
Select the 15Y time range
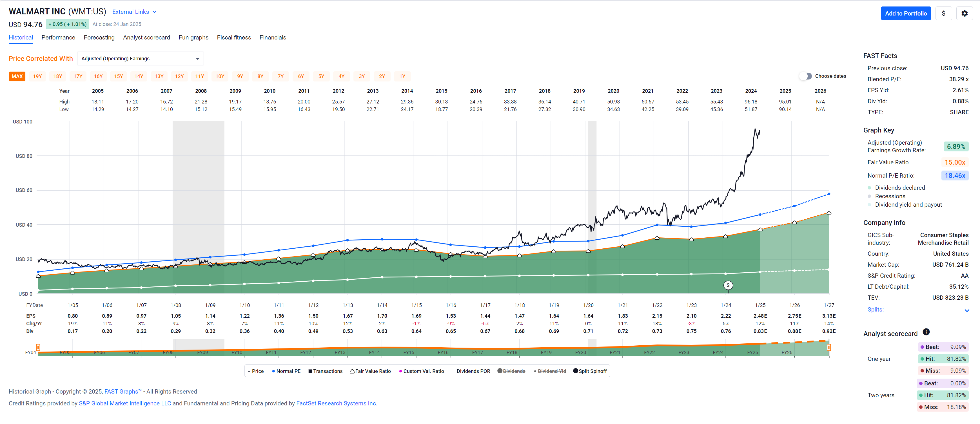click(x=118, y=76)
